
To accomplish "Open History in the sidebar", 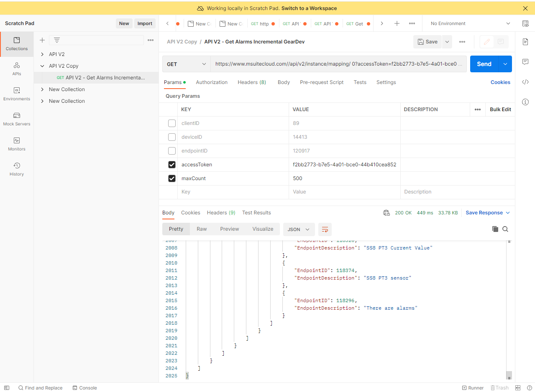I will [17, 169].
